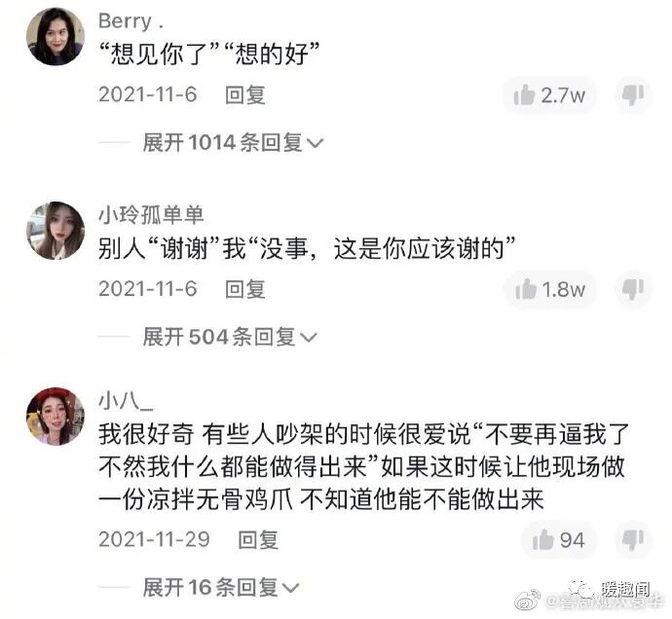Like Berry's comment with 2.7w likes
Viewport: 672px width, 619px height.
[549, 94]
